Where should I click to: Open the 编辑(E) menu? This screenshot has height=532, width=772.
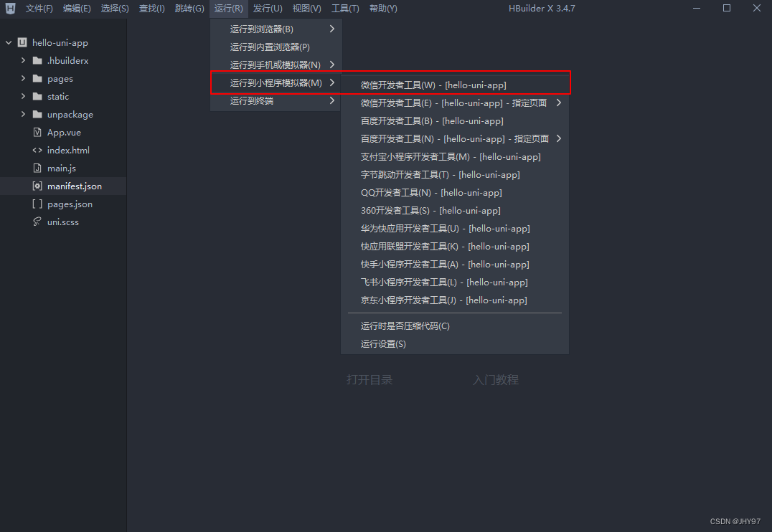[x=77, y=9]
